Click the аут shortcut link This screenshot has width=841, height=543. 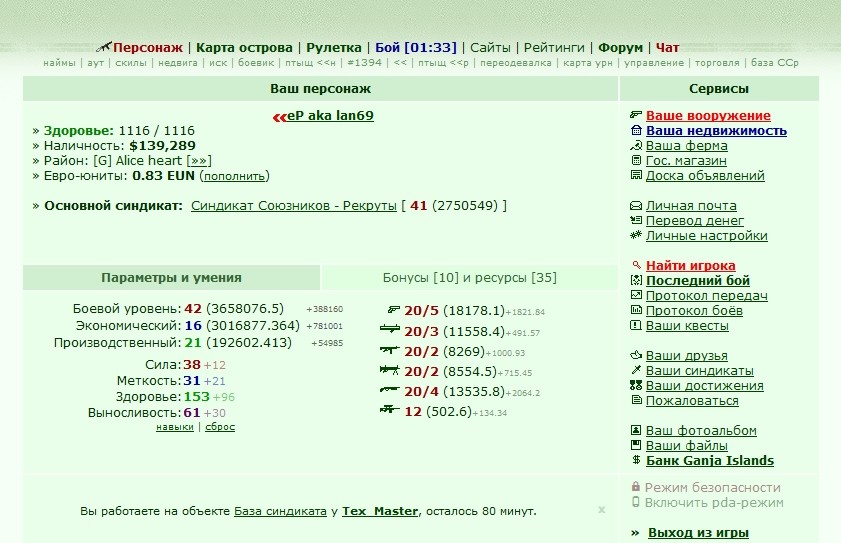(x=95, y=63)
